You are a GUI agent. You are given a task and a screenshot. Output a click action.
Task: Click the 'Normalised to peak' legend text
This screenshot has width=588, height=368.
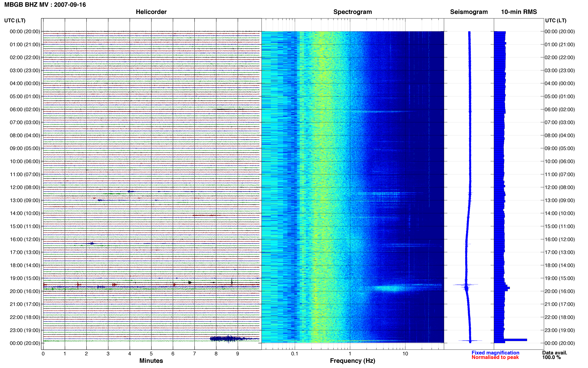click(x=495, y=357)
